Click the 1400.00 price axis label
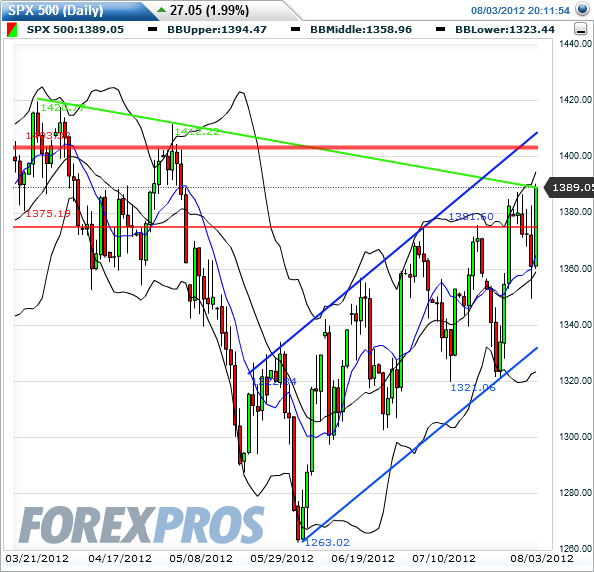Screen dimensions: 594x572 click(x=575, y=155)
